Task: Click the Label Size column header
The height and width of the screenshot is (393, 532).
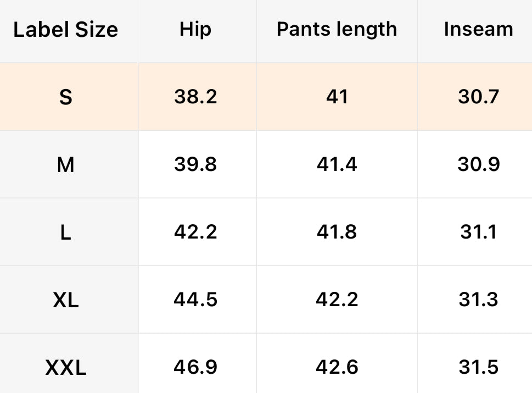Action: [66, 30]
